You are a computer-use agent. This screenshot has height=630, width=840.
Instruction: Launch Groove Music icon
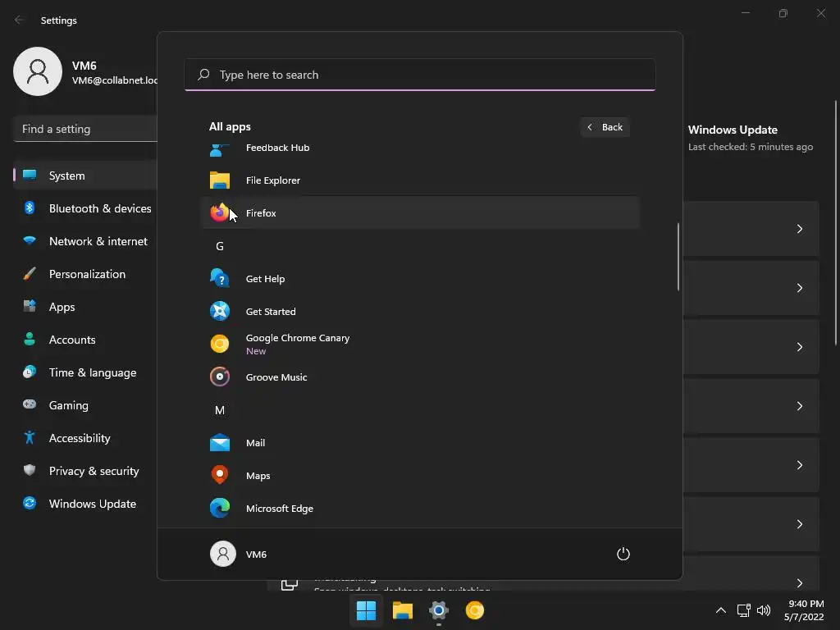[x=220, y=377]
